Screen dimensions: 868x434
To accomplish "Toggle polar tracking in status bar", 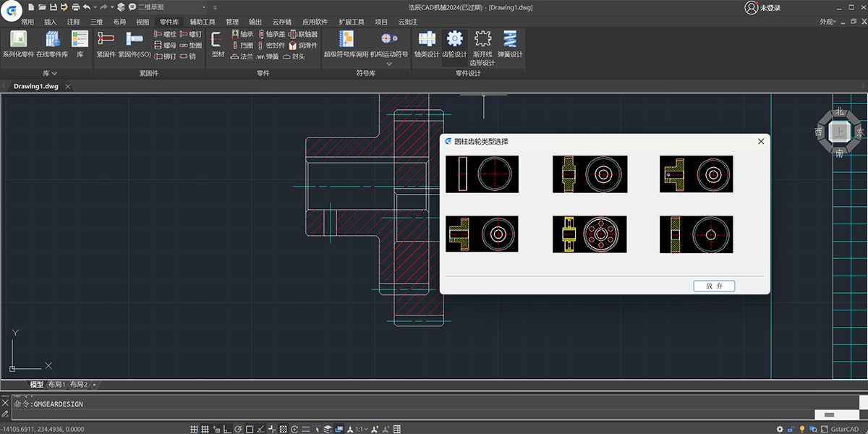I will tap(238, 429).
